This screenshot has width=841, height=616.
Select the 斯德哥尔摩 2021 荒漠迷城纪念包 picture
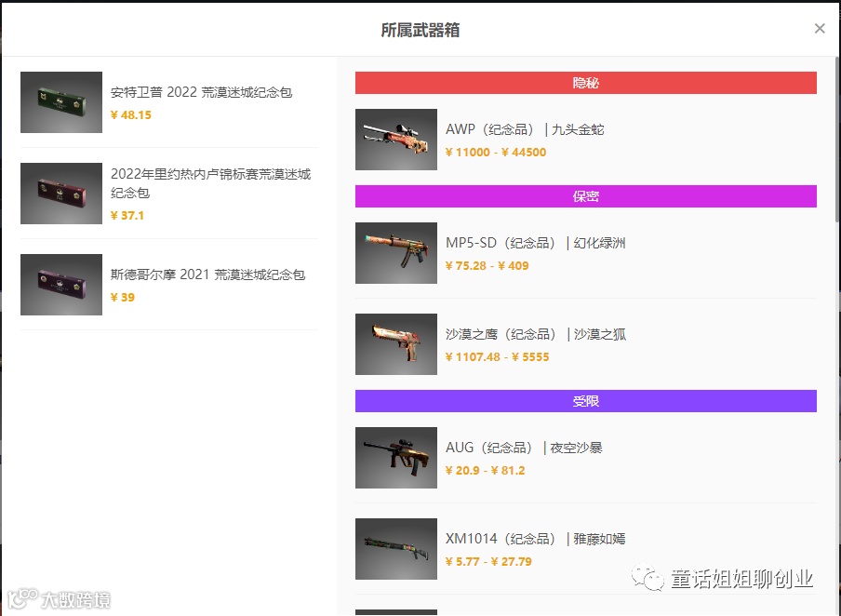coord(61,285)
